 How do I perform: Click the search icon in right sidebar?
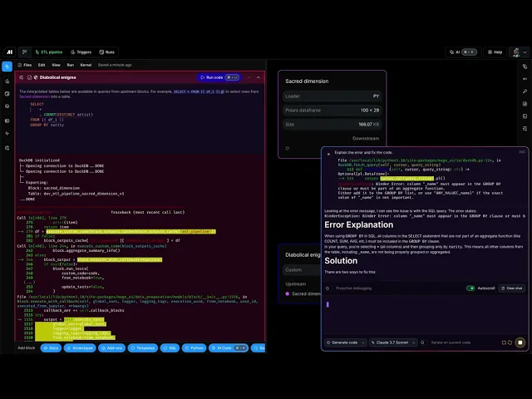click(525, 91)
